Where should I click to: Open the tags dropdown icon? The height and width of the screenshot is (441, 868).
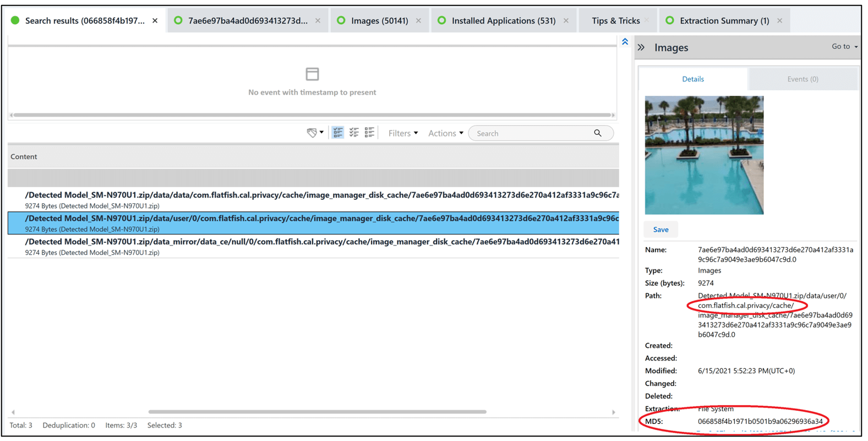pos(314,133)
